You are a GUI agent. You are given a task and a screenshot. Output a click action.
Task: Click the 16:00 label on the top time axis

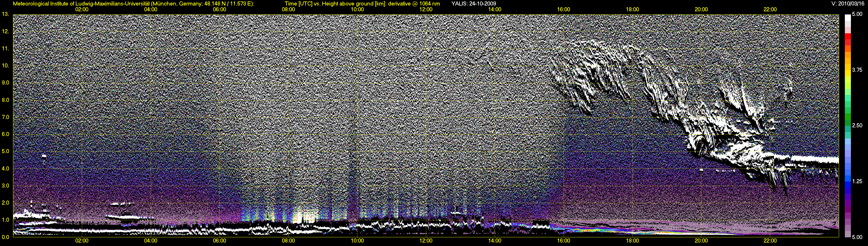pos(563,10)
